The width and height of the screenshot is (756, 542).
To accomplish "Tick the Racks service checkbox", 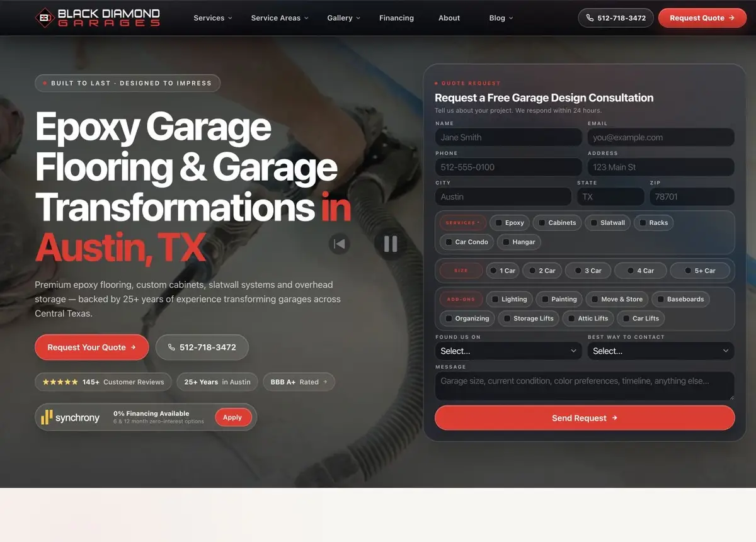I will click(643, 223).
